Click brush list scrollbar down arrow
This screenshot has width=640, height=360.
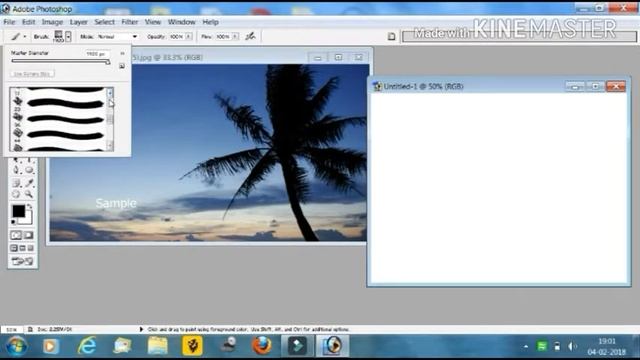(110, 145)
